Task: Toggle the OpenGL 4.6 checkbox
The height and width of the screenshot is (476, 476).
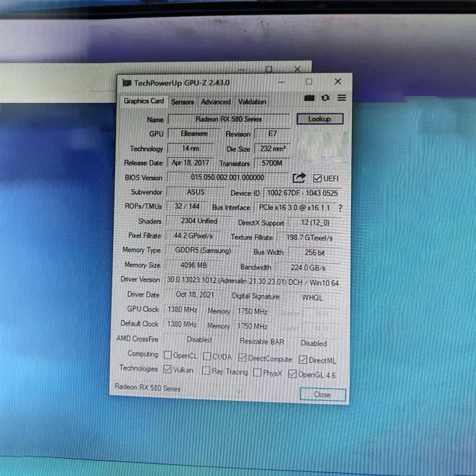Action: [292, 374]
